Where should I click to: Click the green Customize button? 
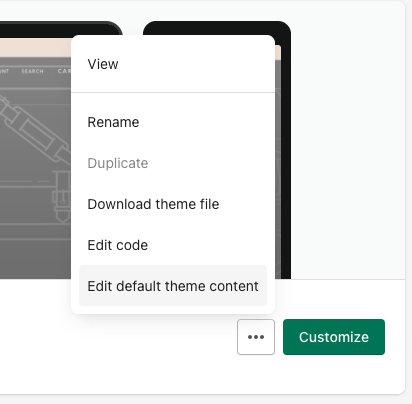(334, 337)
